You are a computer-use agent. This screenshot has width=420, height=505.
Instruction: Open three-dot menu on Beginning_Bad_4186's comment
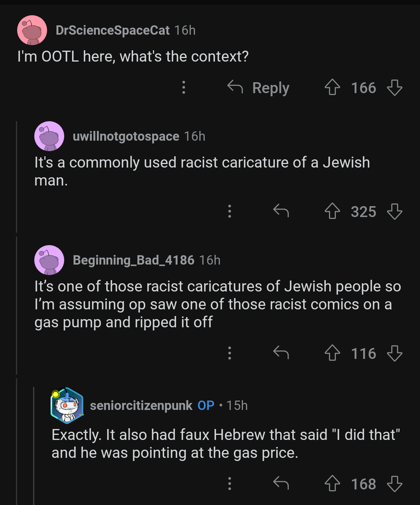point(230,353)
